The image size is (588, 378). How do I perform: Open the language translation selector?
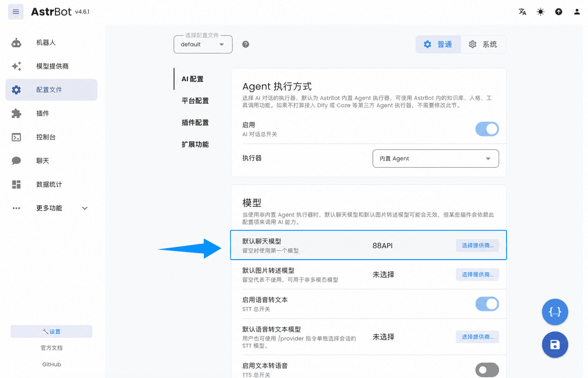(x=522, y=12)
